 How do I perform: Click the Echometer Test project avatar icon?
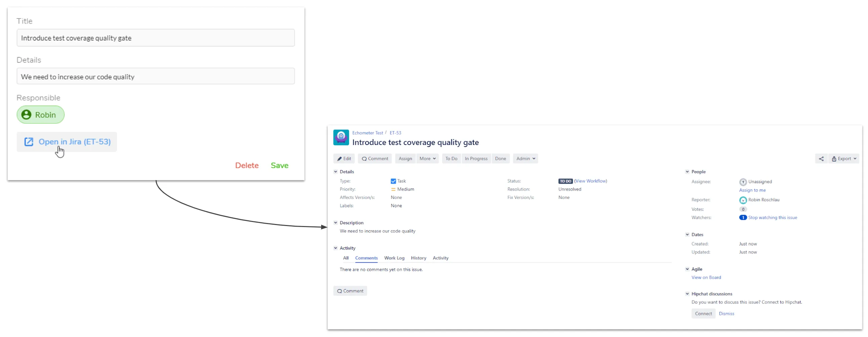coord(341,137)
